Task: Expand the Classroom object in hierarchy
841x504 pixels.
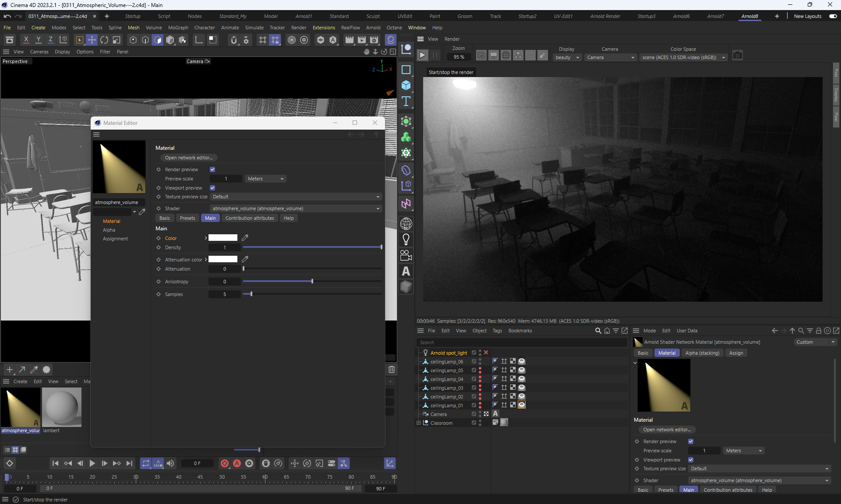Action: pyautogui.click(x=418, y=423)
